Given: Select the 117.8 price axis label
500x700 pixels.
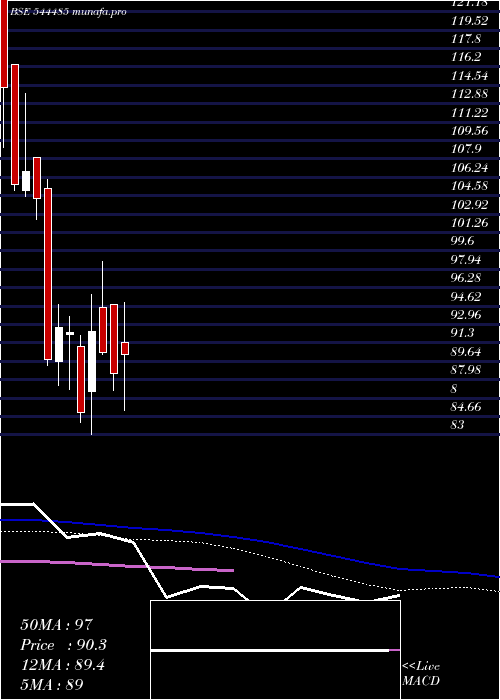Looking at the screenshot, I should point(466,39).
